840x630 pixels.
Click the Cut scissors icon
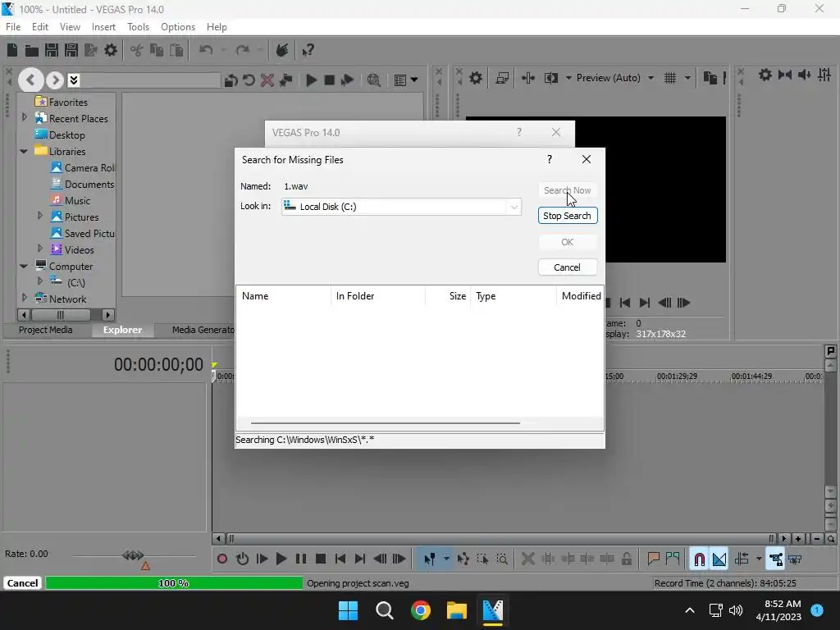137,50
